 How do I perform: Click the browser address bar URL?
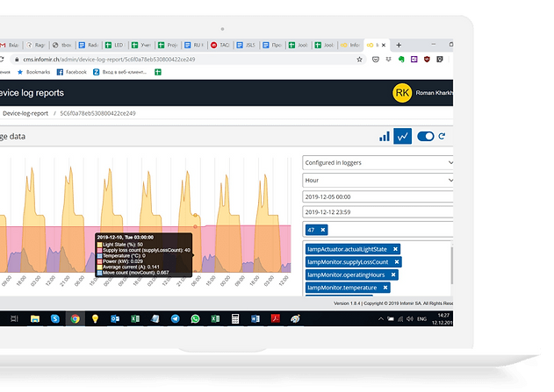coord(109,60)
